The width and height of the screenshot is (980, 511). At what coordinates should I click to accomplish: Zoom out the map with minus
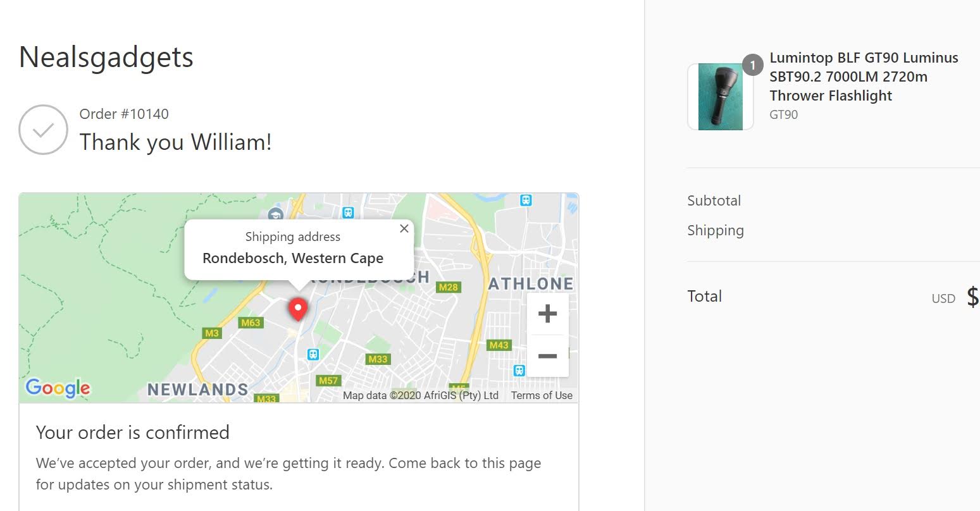[x=547, y=356]
